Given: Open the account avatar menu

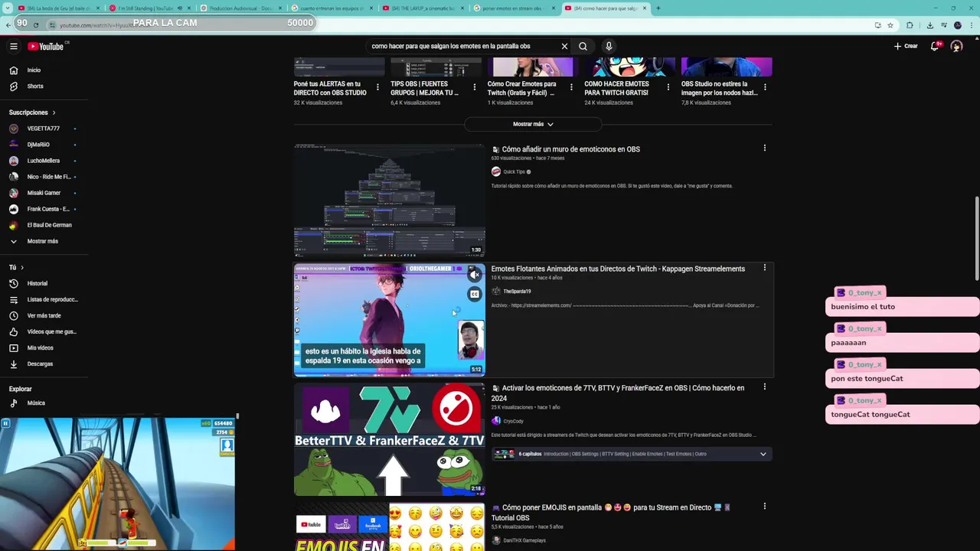Looking at the screenshot, I should [x=956, y=46].
